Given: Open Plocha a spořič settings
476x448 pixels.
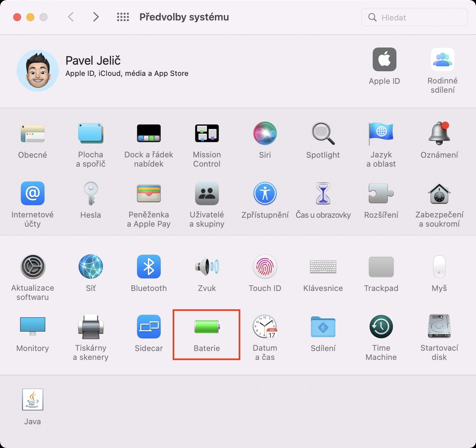Looking at the screenshot, I should point(91,134).
